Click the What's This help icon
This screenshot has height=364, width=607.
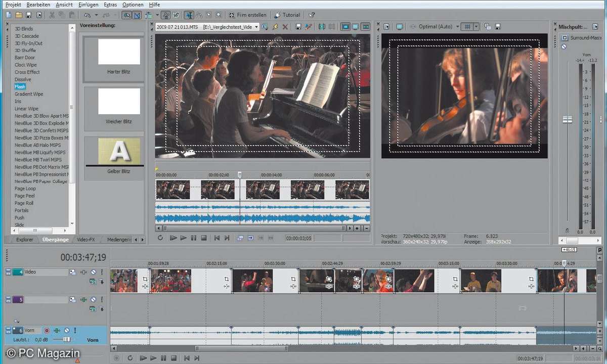point(312,15)
